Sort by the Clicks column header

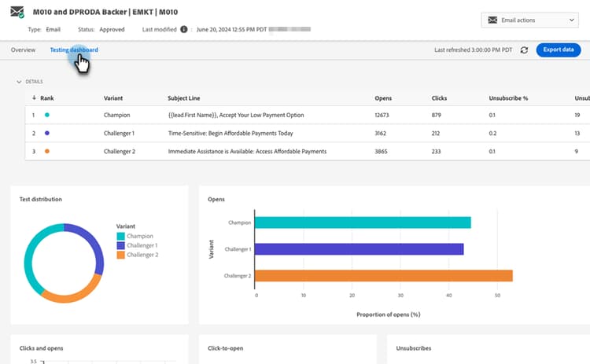coord(439,98)
